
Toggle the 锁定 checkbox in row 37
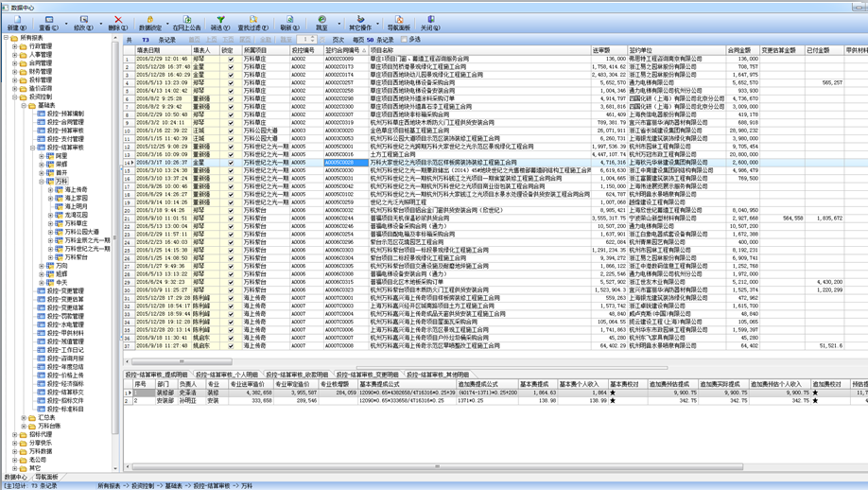231,346
